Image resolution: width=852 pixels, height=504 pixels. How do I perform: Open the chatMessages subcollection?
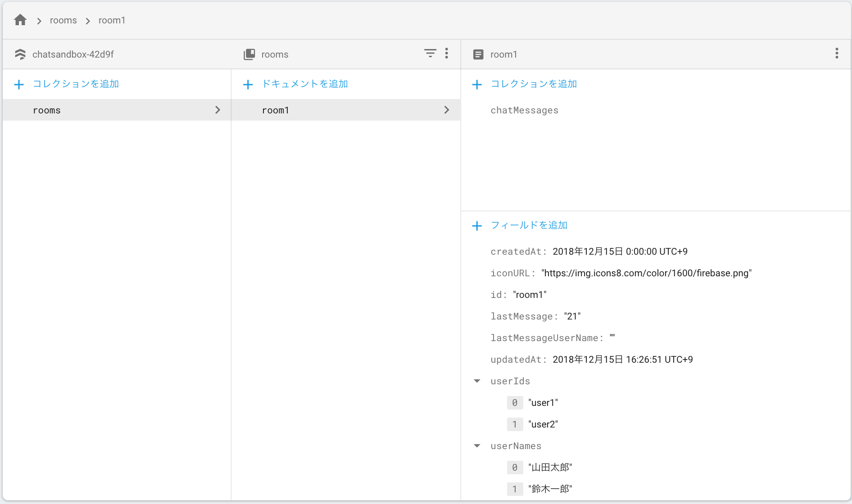pos(524,110)
